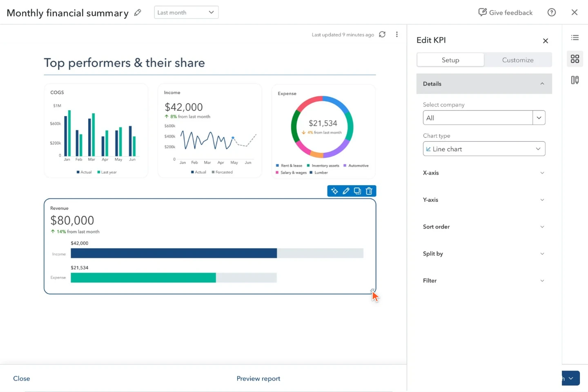Viewport: 588px width, 392px height.
Task: Click the Close button at bottom left
Action: (22, 379)
